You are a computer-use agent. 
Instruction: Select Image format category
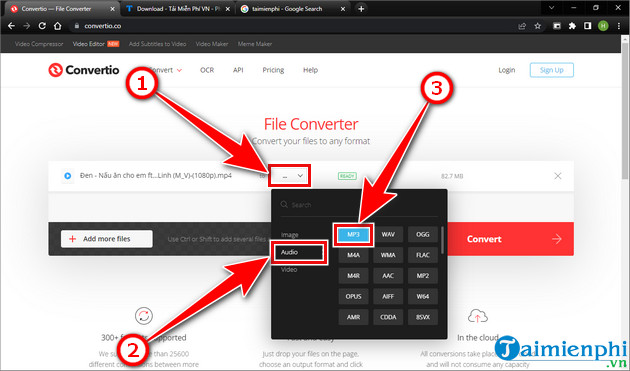(289, 235)
